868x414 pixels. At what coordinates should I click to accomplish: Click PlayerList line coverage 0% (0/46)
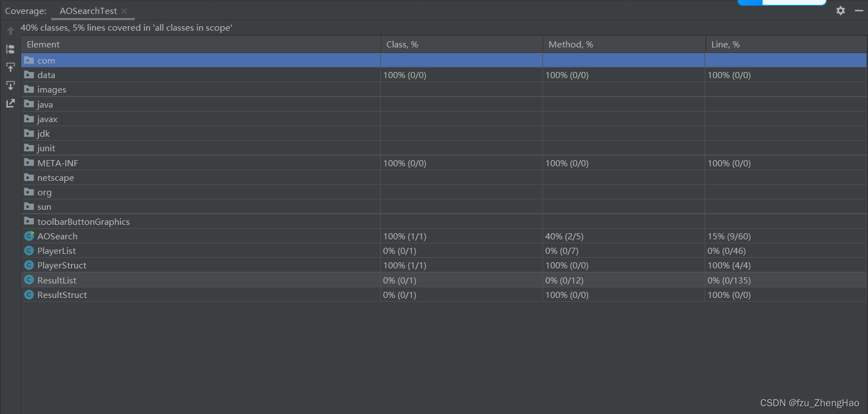click(x=726, y=251)
